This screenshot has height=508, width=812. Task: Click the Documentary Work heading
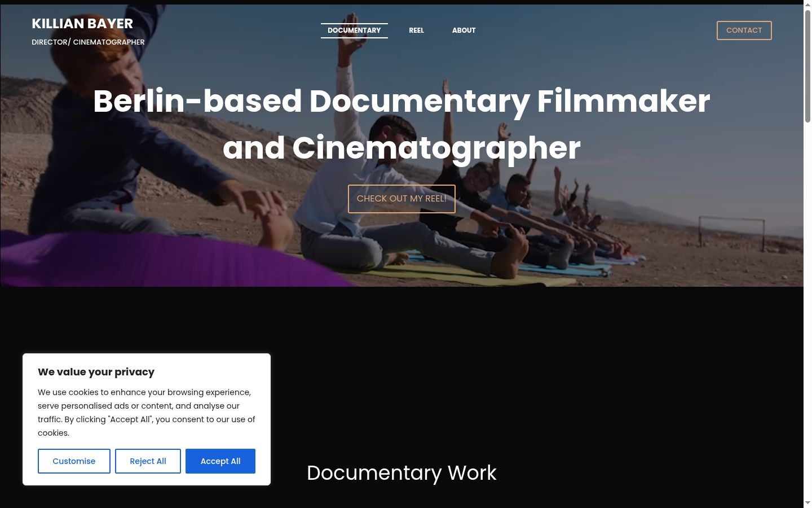(x=401, y=473)
